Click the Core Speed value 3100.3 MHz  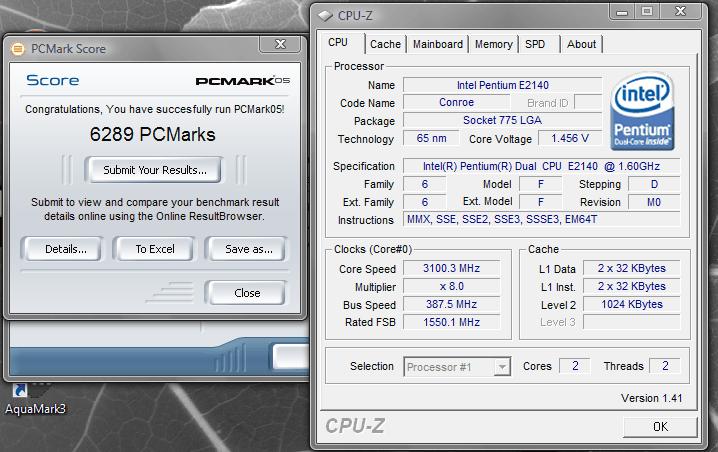pos(451,268)
